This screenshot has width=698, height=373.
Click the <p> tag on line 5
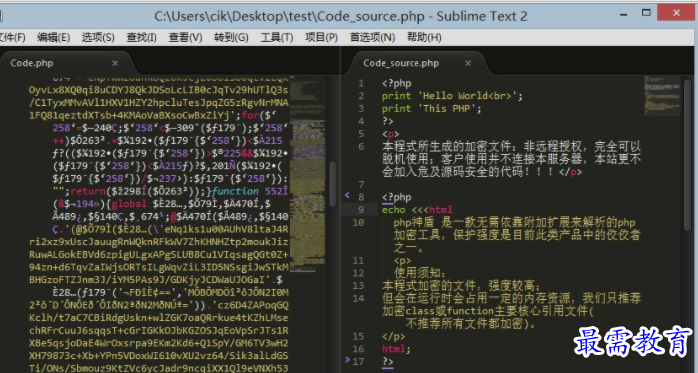pyautogui.click(x=390, y=134)
